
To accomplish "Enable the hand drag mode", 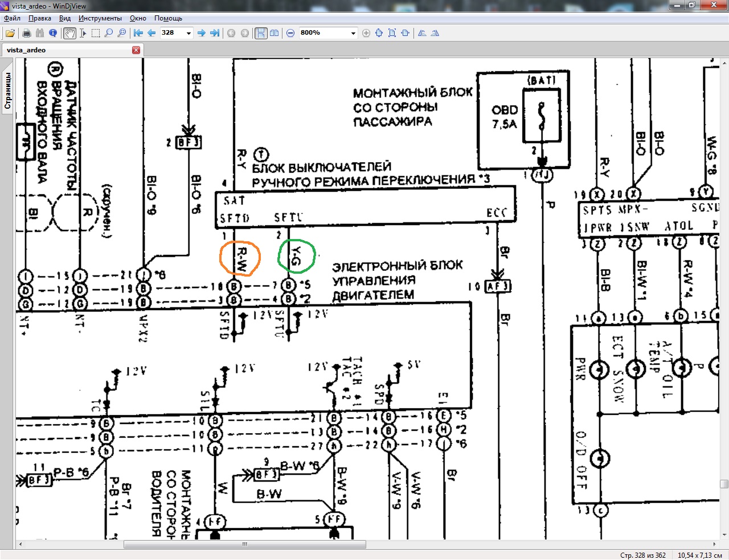I will tap(69, 33).
